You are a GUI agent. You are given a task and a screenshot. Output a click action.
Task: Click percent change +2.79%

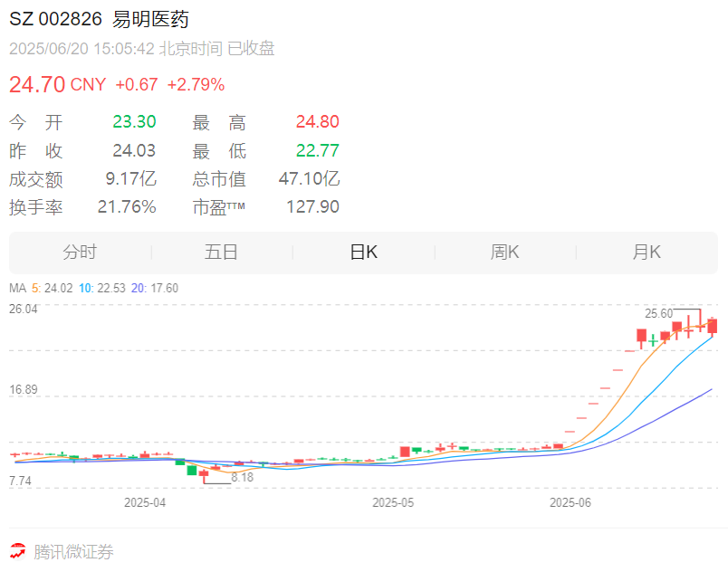point(196,84)
